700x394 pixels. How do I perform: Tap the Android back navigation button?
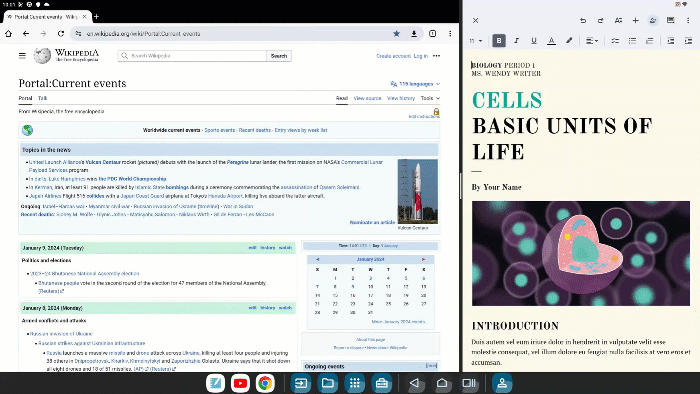tap(415, 383)
